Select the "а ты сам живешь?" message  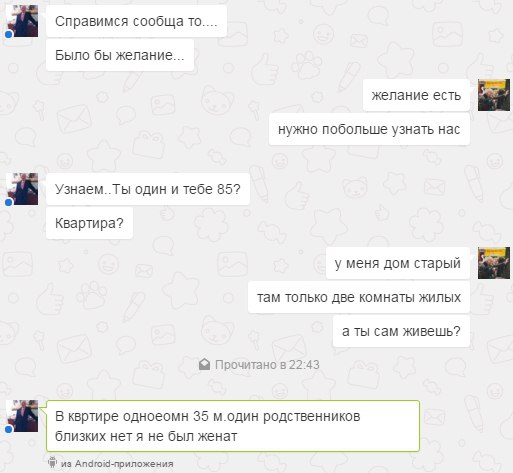[401, 331]
